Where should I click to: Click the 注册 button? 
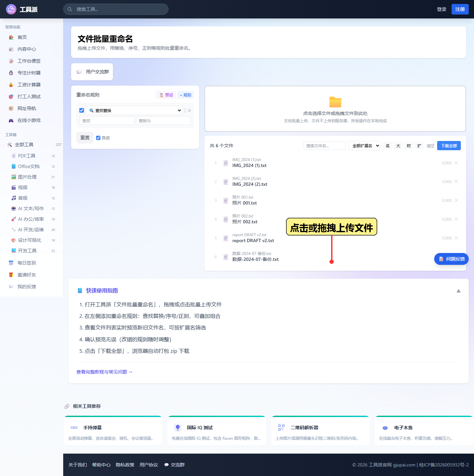click(x=460, y=9)
